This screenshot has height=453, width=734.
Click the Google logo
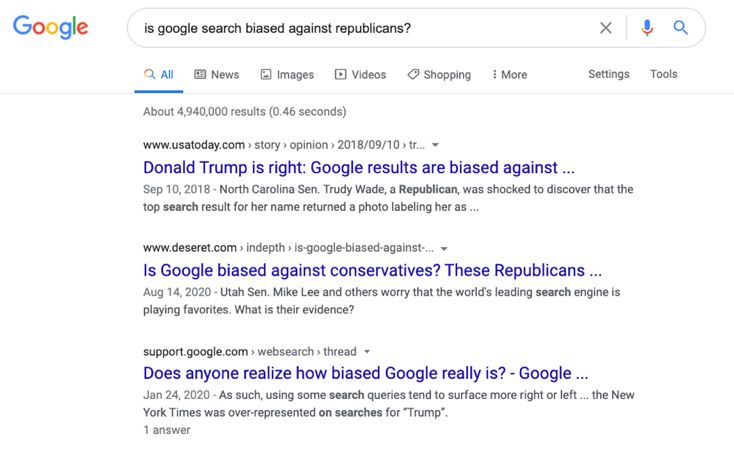51,27
